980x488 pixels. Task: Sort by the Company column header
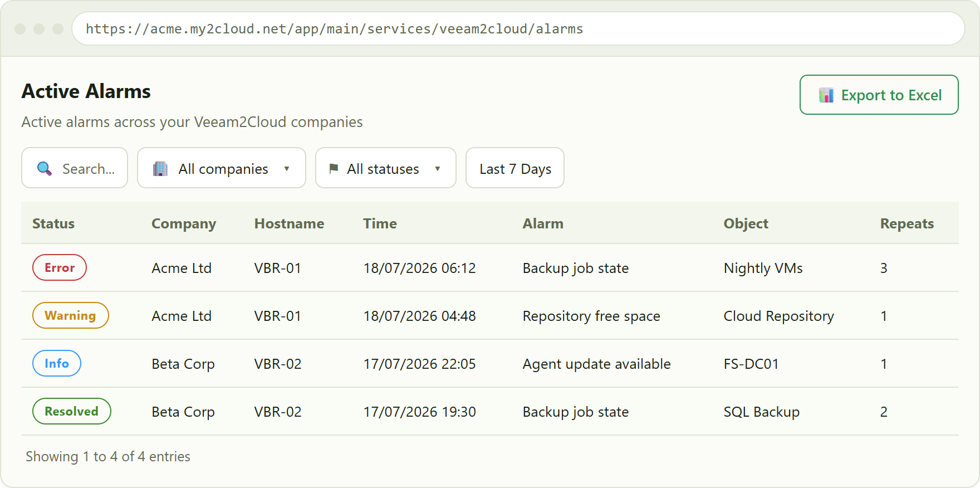[184, 223]
